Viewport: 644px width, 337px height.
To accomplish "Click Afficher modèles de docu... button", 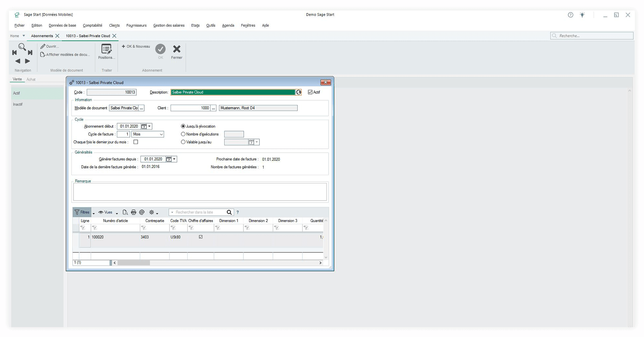I will (x=65, y=55).
